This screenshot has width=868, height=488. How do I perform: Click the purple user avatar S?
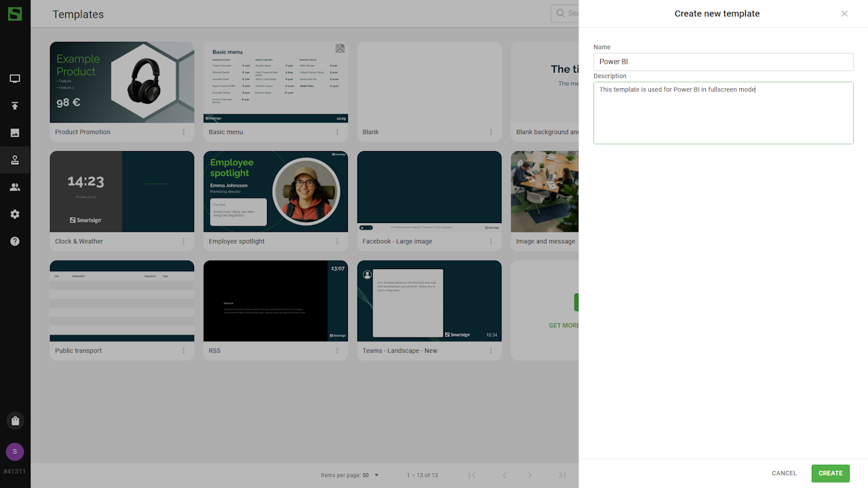pos(15,452)
